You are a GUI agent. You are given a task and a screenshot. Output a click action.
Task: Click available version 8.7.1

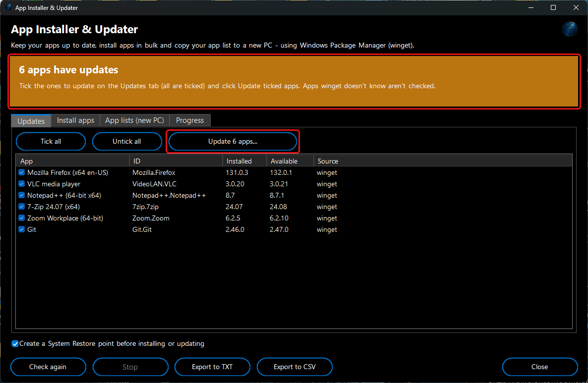pos(277,195)
